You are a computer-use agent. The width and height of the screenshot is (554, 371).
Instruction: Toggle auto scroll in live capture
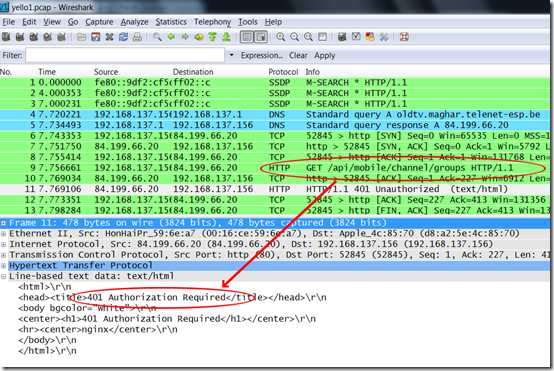coord(261,37)
